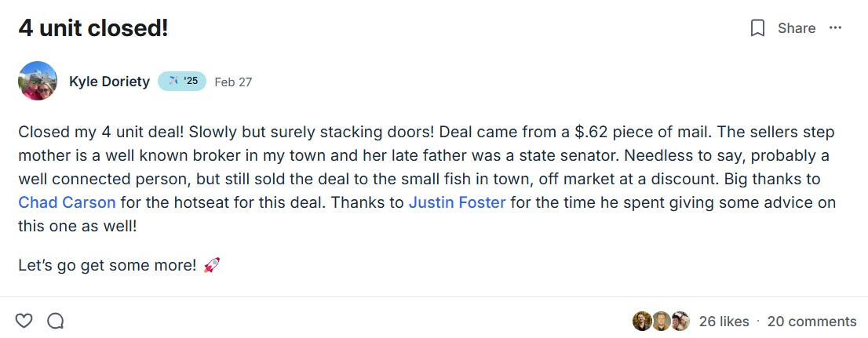The height and width of the screenshot is (338, 868).
Task: Click the rocket emoji in the post
Action: pyautogui.click(x=211, y=265)
